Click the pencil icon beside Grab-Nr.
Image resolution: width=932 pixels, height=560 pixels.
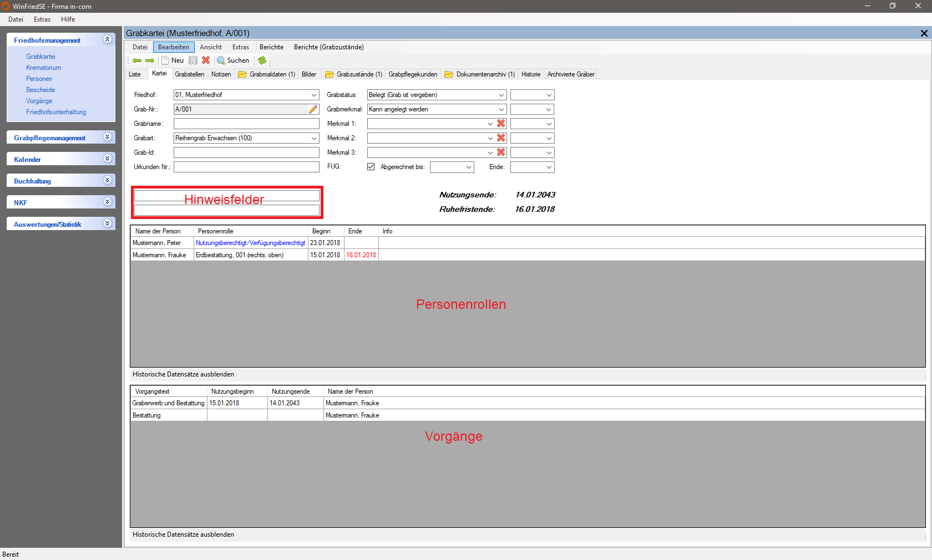pyautogui.click(x=313, y=109)
